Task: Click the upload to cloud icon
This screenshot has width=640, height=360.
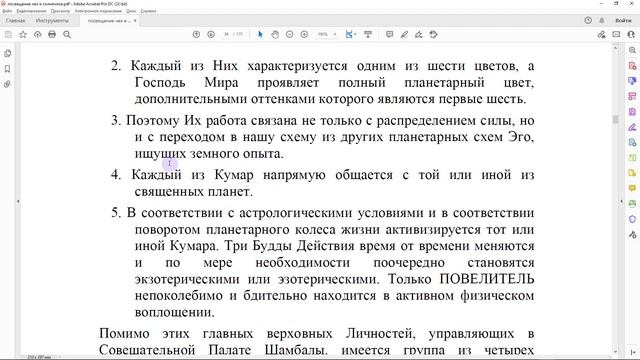Action: point(38,35)
